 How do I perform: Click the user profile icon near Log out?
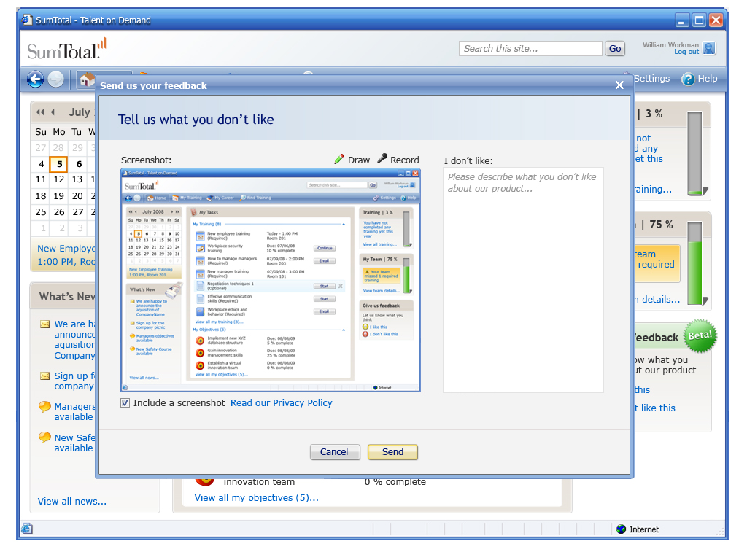(709, 48)
